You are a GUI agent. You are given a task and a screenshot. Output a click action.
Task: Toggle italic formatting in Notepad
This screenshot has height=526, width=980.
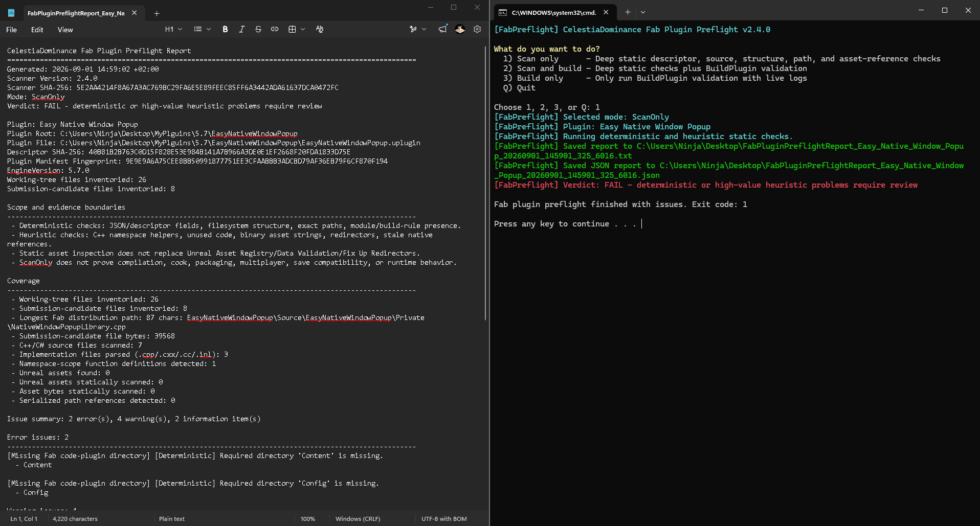tap(241, 29)
